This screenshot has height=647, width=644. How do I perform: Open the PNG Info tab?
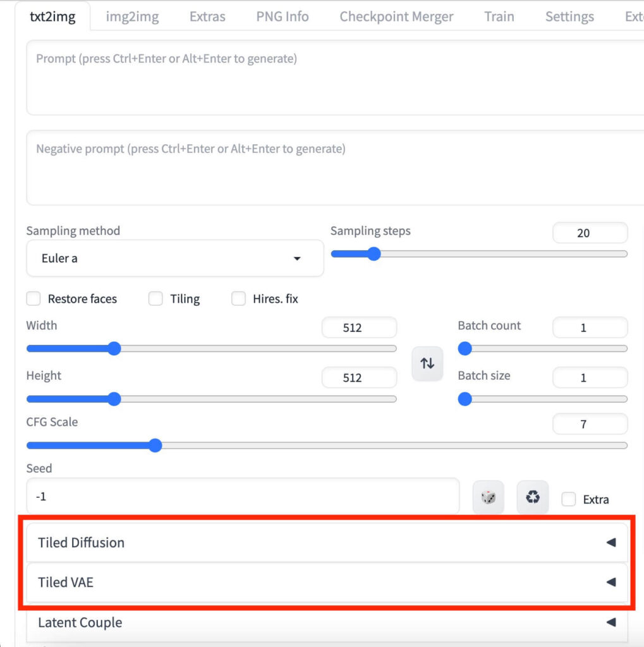283,16
